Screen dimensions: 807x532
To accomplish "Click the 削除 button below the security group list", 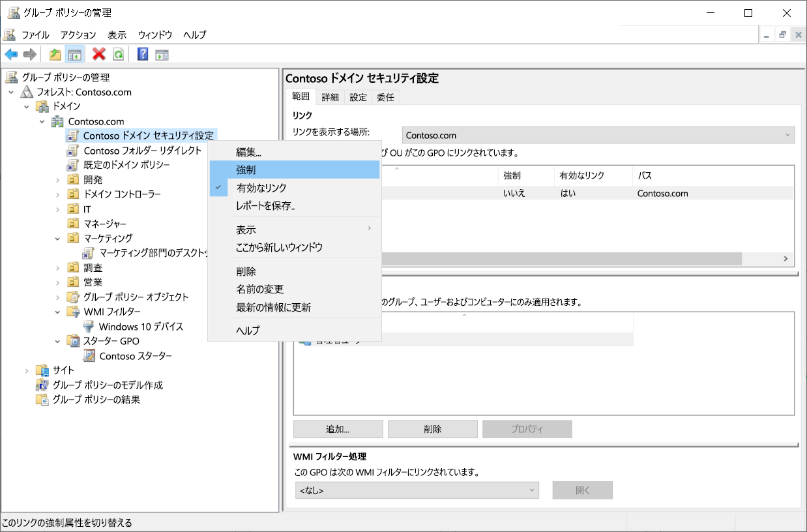I will [433, 428].
